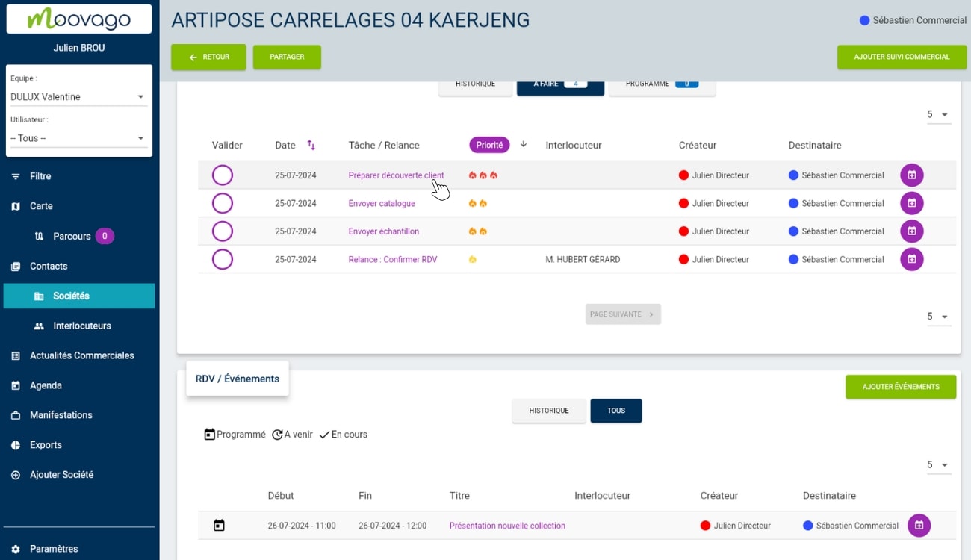
Task: Validate the Envoyer catalogue task circle
Action: (x=223, y=203)
